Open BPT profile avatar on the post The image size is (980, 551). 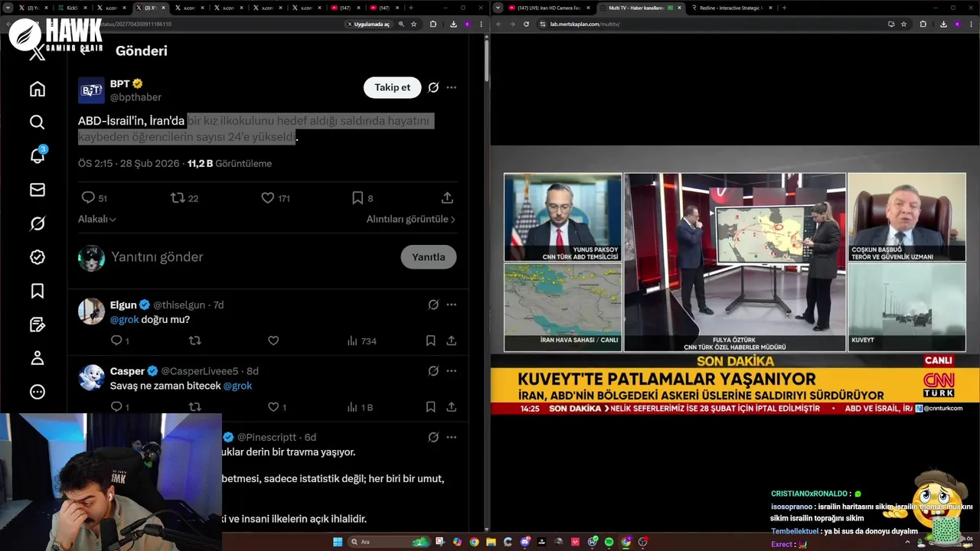(x=92, y=90)
